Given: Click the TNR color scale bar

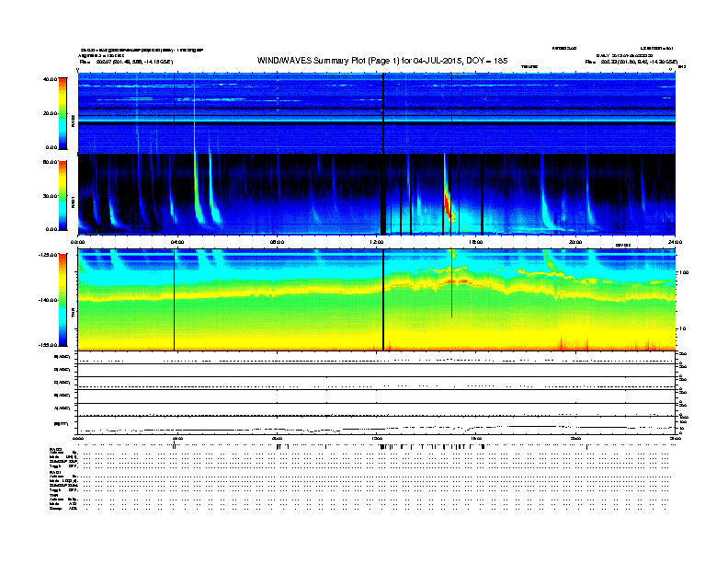Looking at the screenshot, I should click(63, 300).
